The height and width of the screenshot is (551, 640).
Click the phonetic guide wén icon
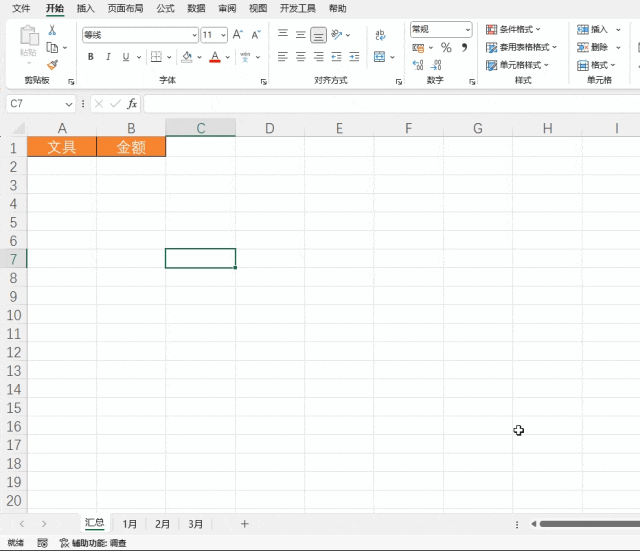pyautogui.click(x=245, y=57)
